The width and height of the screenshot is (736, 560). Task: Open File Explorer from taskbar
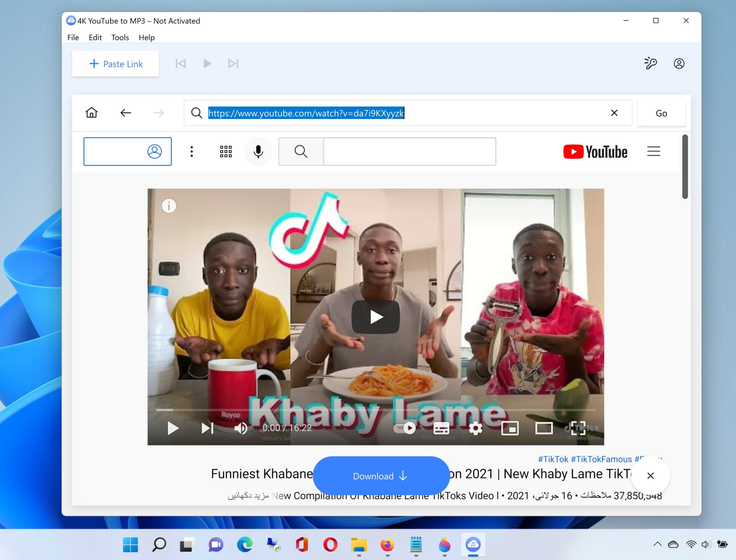click(359, 545)
